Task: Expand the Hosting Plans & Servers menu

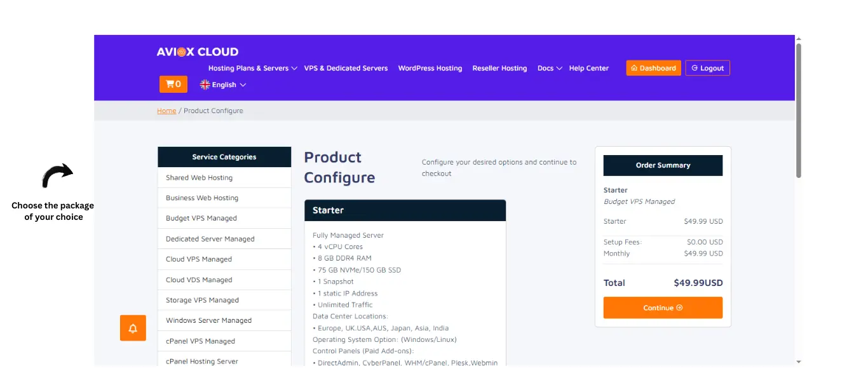Action: pyautogui.click(x=252, y=68)
